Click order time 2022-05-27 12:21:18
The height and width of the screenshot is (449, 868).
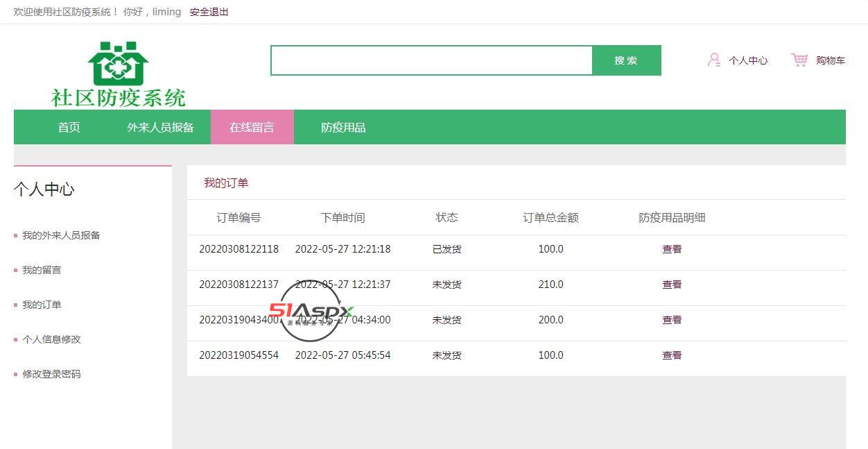[342, 249]
